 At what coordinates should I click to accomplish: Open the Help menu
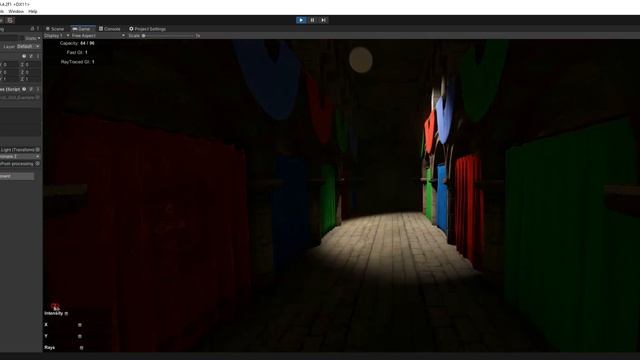(x=33, y=11)
